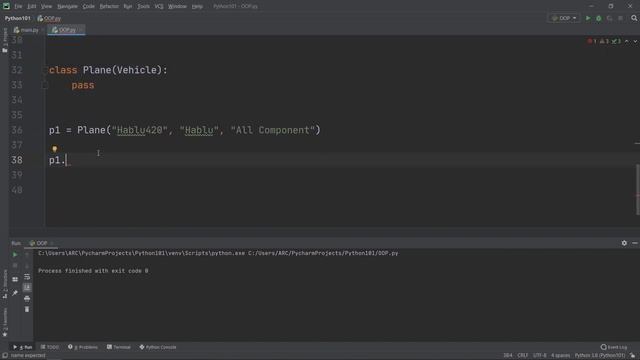Click the line separator CRLF in status bar
This screenshot has width=640, height=360.
coord(522,356)
